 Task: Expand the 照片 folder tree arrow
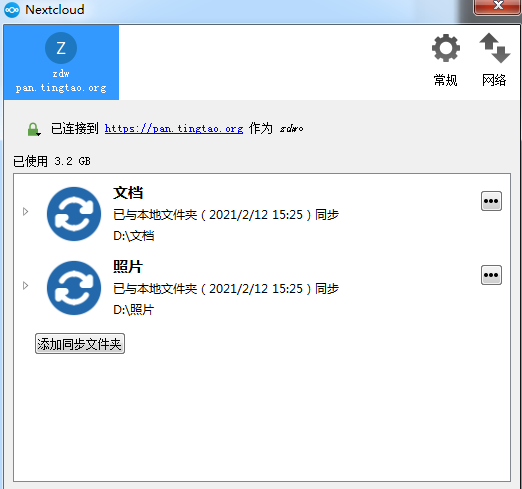tap(25, 285)
